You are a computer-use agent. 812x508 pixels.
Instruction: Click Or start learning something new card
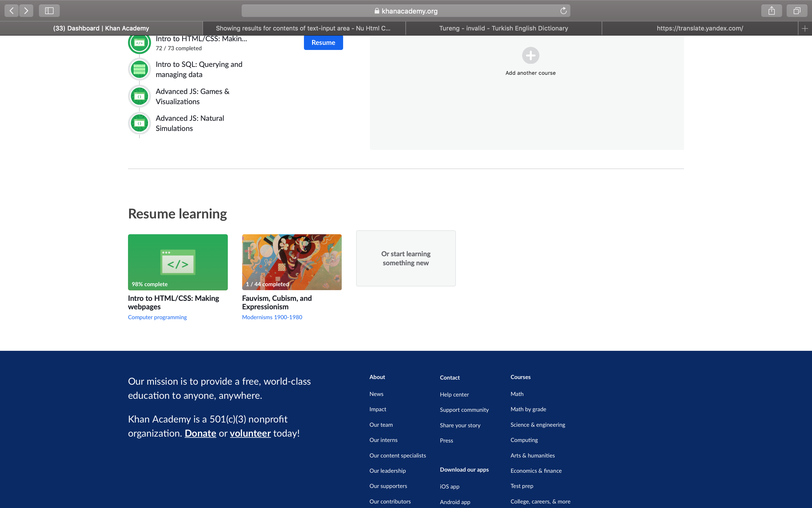point(406,258)
